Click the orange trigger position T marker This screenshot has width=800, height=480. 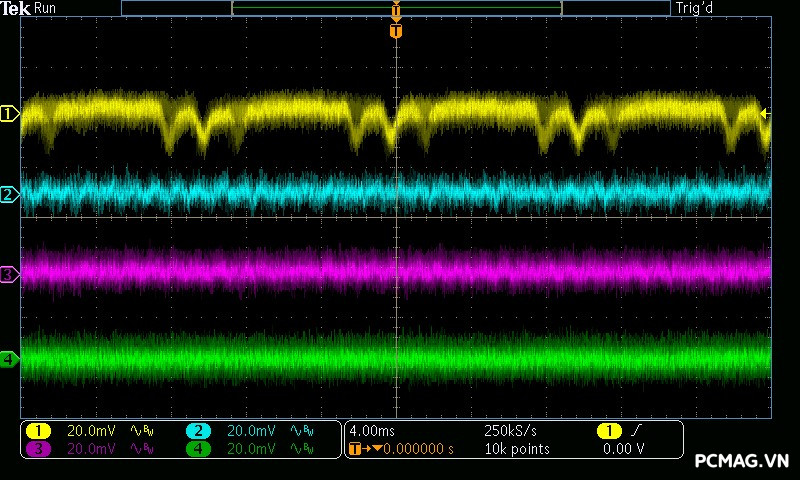396,31
